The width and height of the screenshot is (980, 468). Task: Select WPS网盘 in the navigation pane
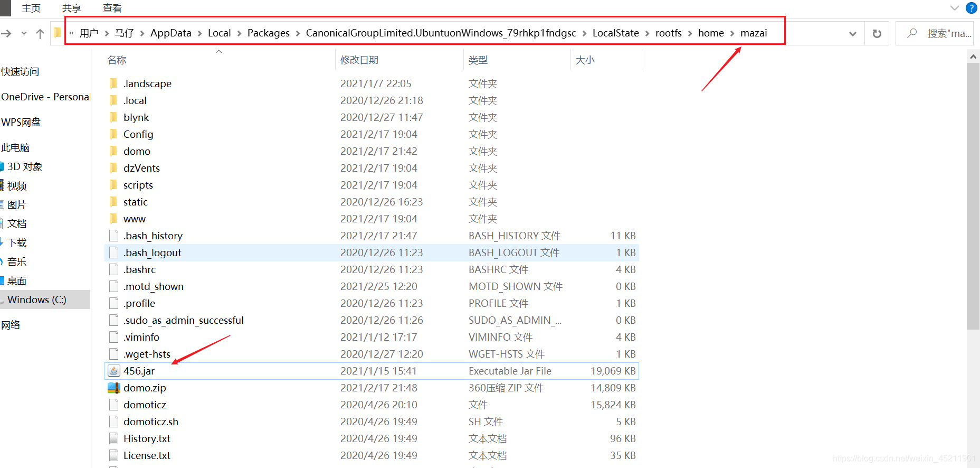(21, 122)
